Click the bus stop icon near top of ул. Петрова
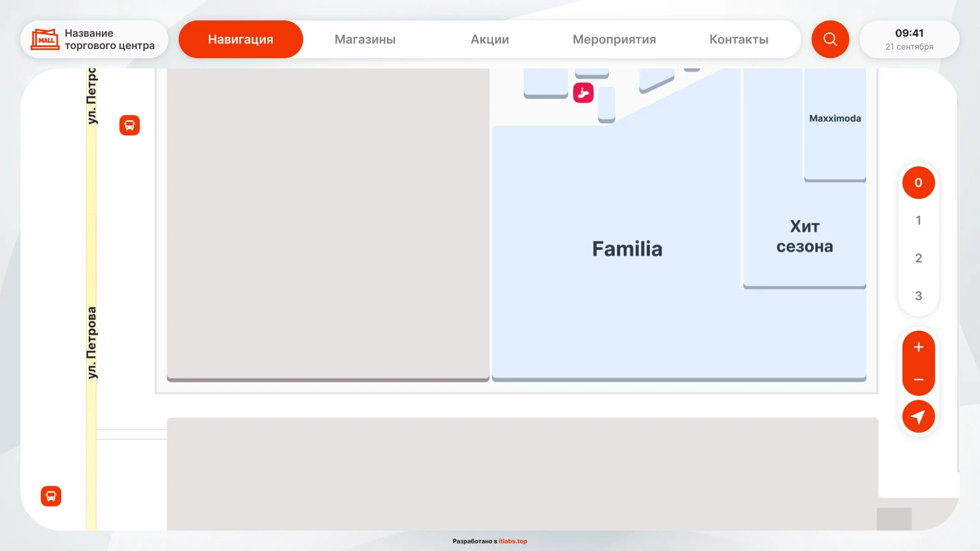Screen dimensions: 980x551 [x=129, y=126]
